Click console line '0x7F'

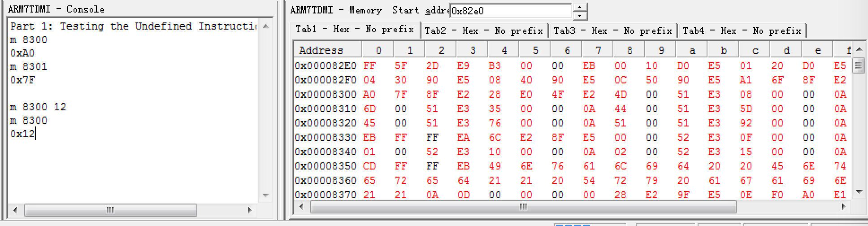click(22, 80)
